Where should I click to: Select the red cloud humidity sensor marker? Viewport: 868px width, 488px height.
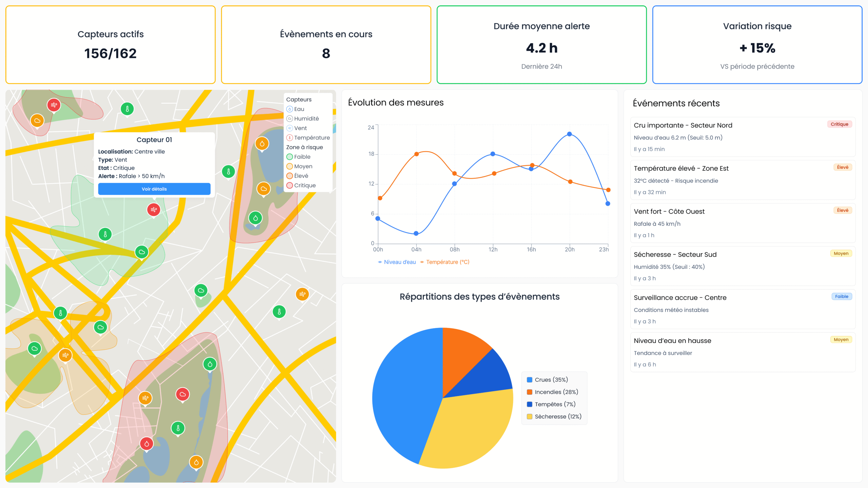[x=182, y=394]
